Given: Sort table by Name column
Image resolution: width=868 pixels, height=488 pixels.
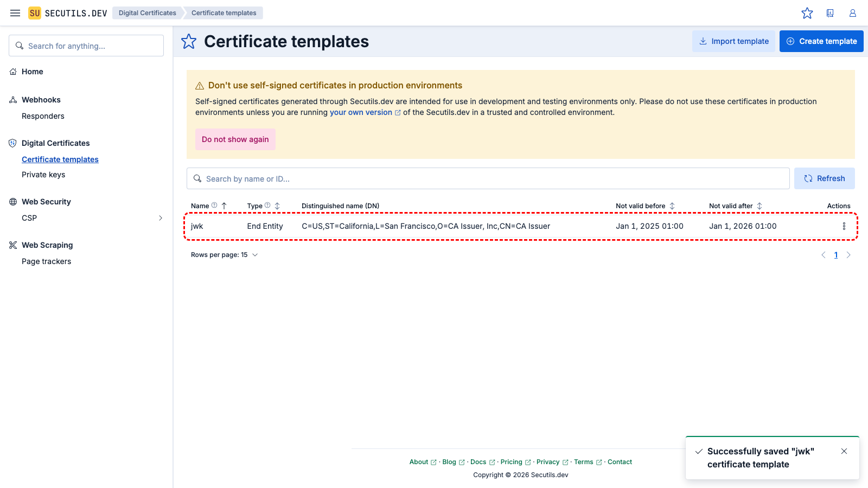Looking at the screenshot, I should [x=224, y=206].
